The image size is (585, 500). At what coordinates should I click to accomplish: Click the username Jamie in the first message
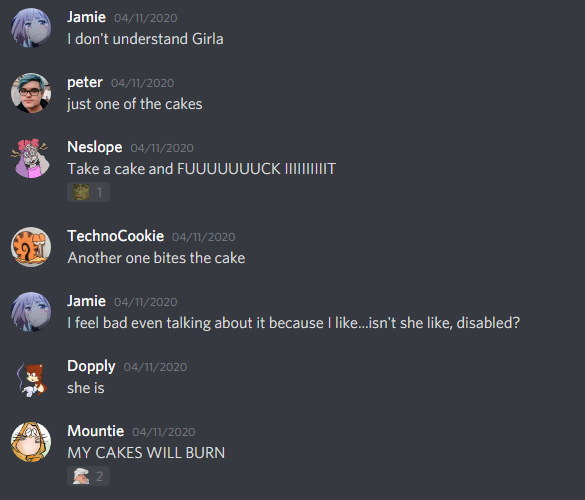[x=86, y=17]
